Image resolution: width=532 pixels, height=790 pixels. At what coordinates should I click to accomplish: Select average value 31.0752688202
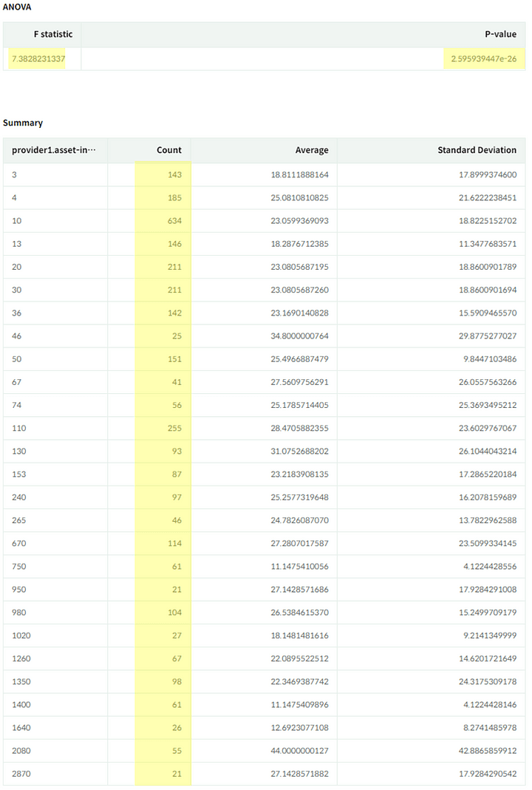pyautogui.click(x=299, y=452)
